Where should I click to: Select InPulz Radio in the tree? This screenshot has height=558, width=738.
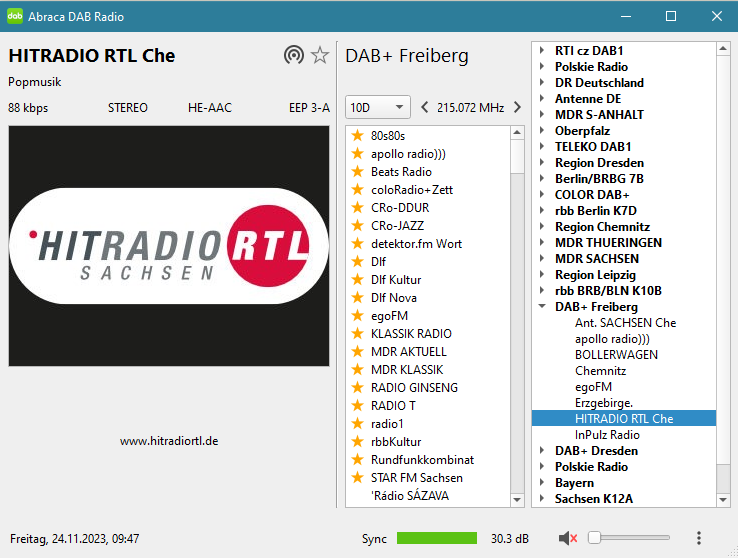tap(607, 435)
